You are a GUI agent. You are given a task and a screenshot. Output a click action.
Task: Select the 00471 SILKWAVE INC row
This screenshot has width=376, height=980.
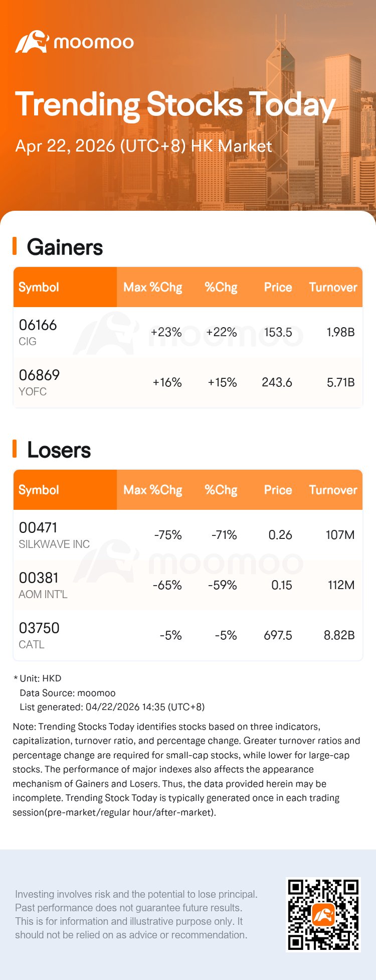(54, 535)
